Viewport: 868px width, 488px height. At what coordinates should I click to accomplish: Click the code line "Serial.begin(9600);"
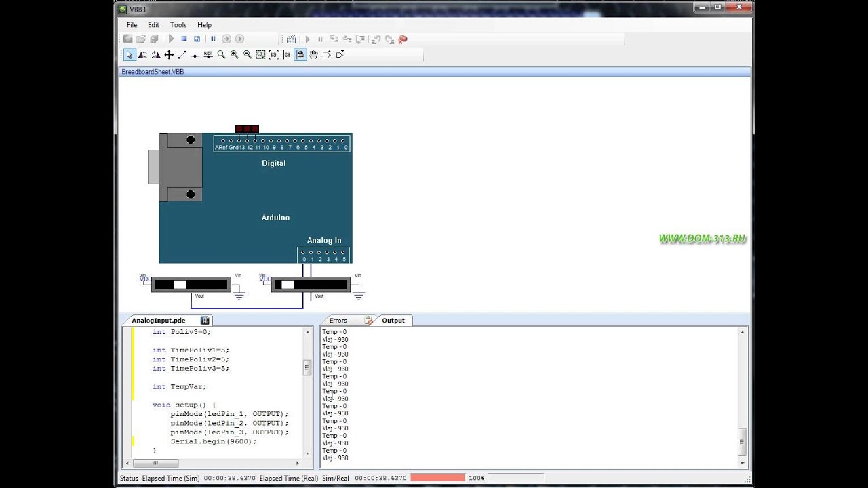(x=214, y=441)
